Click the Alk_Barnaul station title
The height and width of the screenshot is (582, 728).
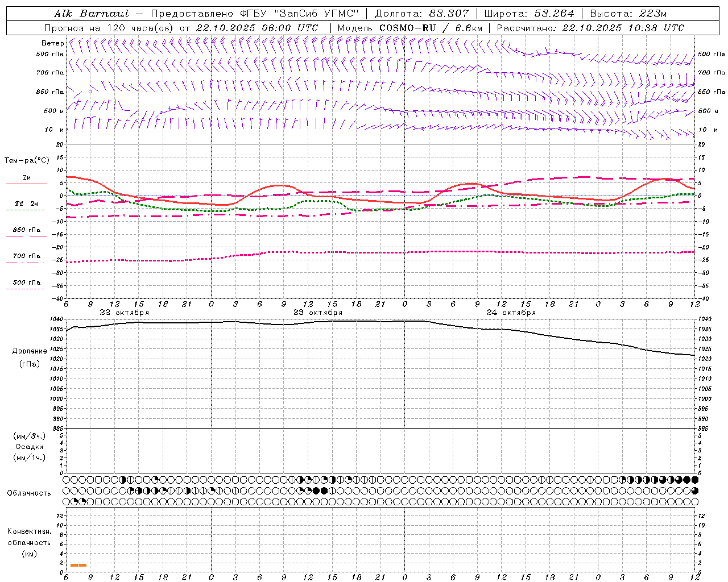coord(92,14)
